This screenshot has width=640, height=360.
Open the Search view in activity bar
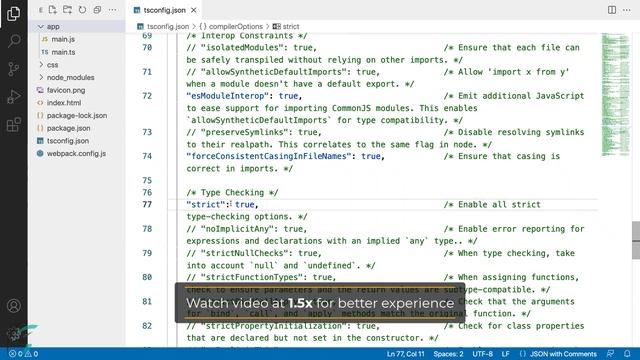click(x=13, y=41)
